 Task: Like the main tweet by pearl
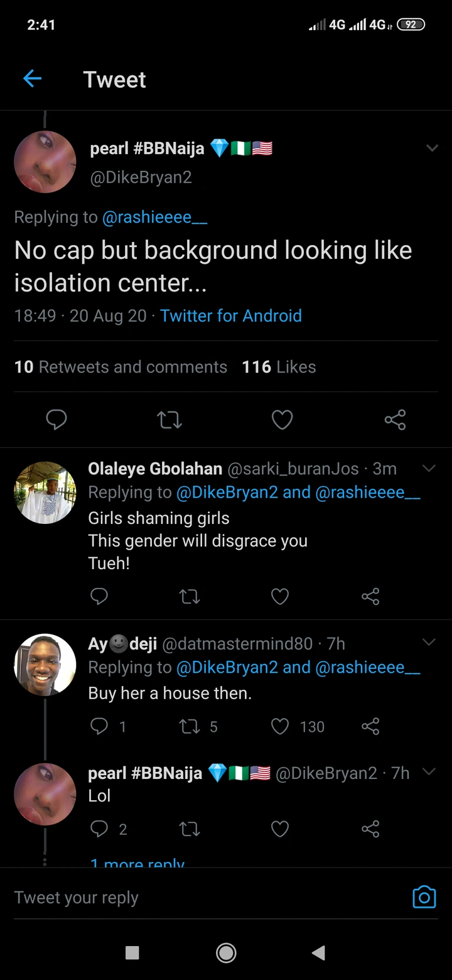coord(282,419)
